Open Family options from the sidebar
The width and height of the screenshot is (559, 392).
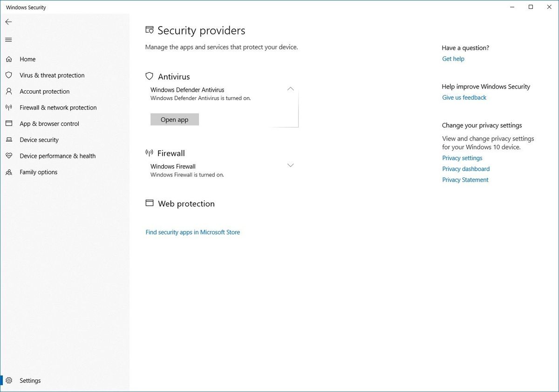(38, 172)
